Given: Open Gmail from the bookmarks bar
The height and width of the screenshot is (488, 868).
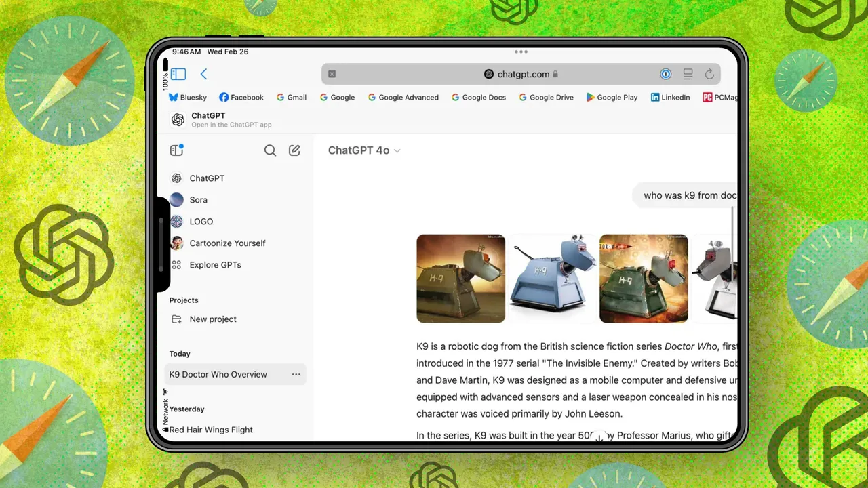Looking at the screenshot, I should pos(292,97).
